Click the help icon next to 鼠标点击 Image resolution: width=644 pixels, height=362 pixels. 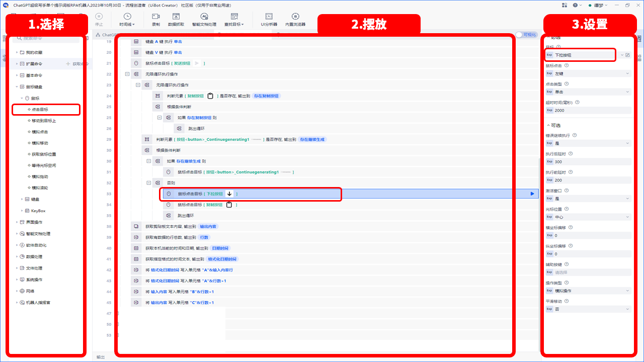(567, 65)
